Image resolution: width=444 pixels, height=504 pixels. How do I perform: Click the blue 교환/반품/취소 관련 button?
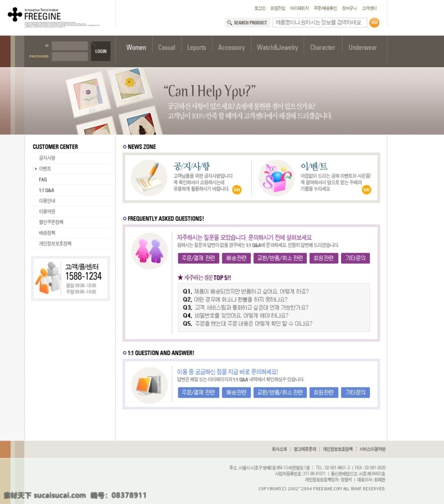[x=280, y=392]
